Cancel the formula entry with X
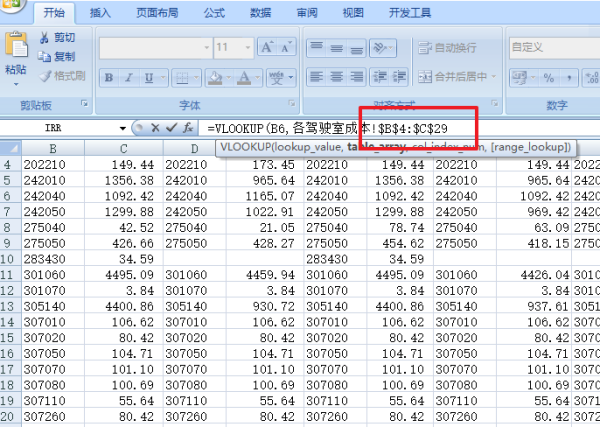The width and height of the screenshot is (600, 427). [x=155, y=128]
